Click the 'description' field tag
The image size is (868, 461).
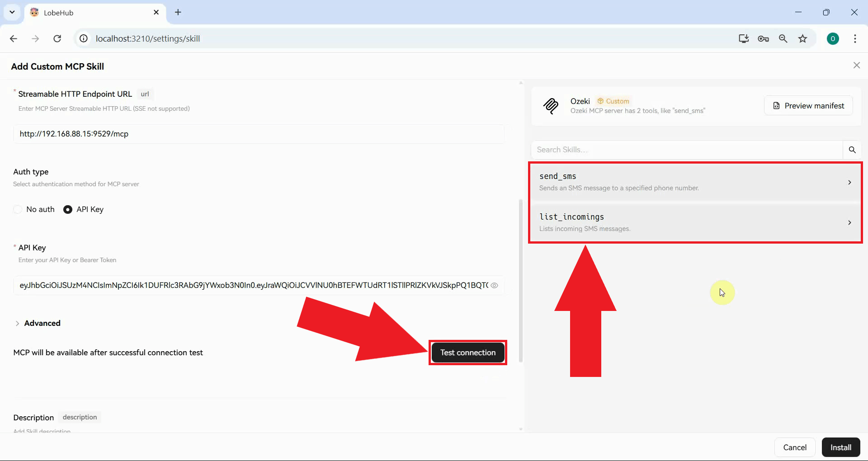pos(80,417)
